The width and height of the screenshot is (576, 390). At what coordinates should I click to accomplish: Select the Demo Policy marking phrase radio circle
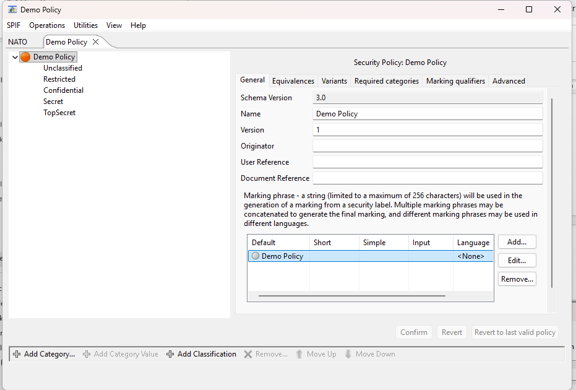point(255,256)
